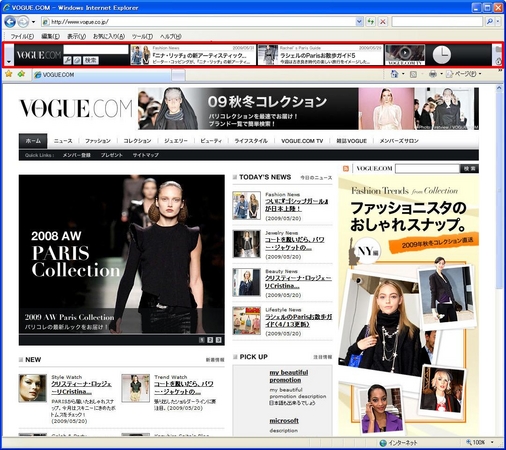Click the orange RSS icon beside site search
The width and height of the screenshot is (506, 450).
coord(346,169)
